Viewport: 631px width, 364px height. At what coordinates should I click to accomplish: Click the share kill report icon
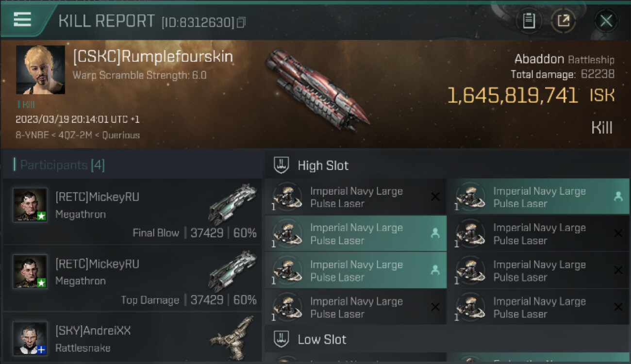point(564,21)
